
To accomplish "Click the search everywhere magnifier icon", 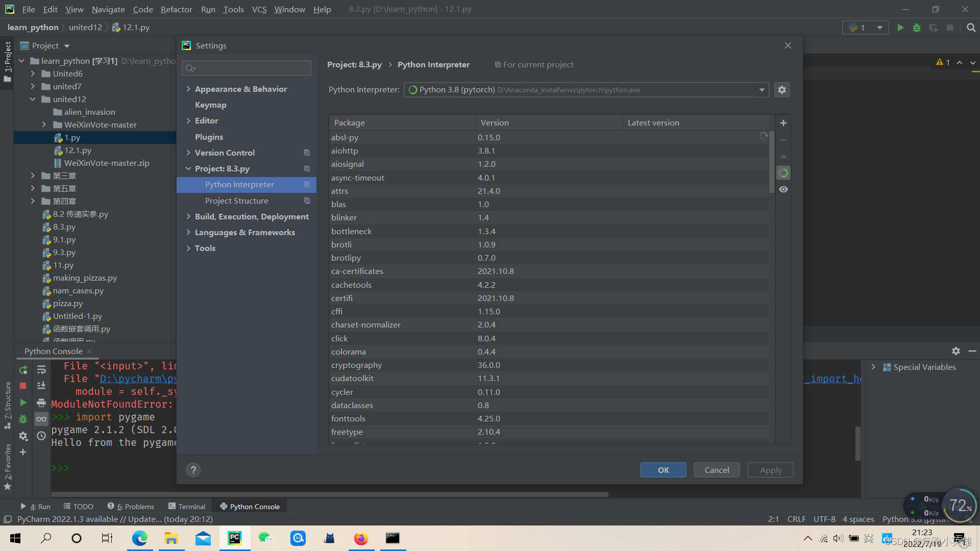I will [971, 28].
